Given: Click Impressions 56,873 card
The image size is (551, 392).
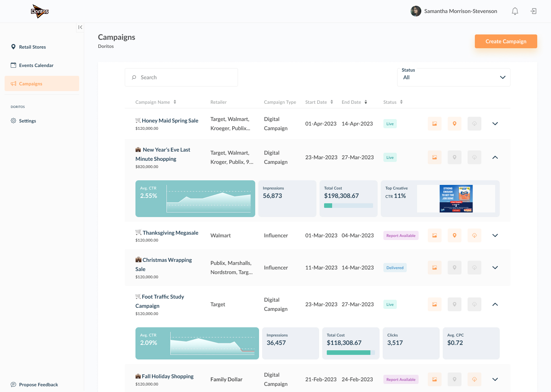Looking at the screenshot, I should pos(287,199).
